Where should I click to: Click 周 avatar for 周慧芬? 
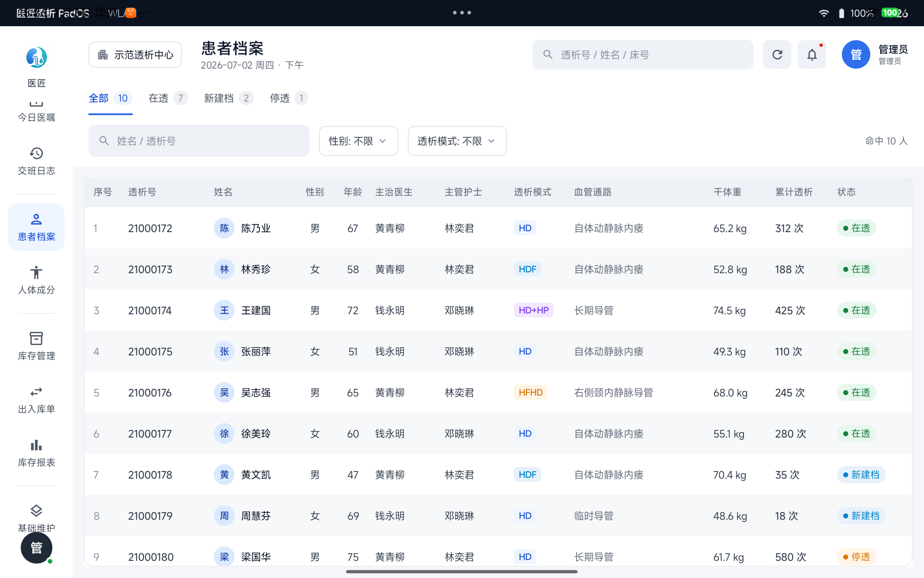pyautogui.click(x=224, y=516)
